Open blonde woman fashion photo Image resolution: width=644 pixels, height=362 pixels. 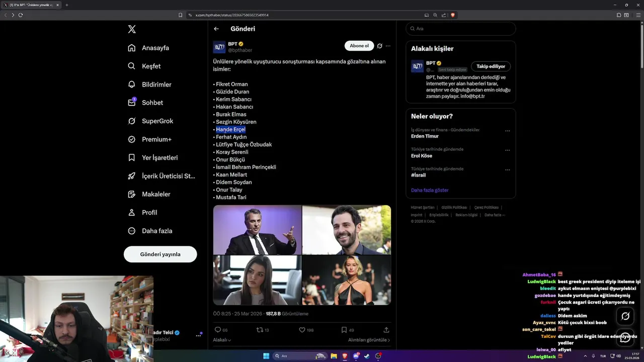(347, 280)
